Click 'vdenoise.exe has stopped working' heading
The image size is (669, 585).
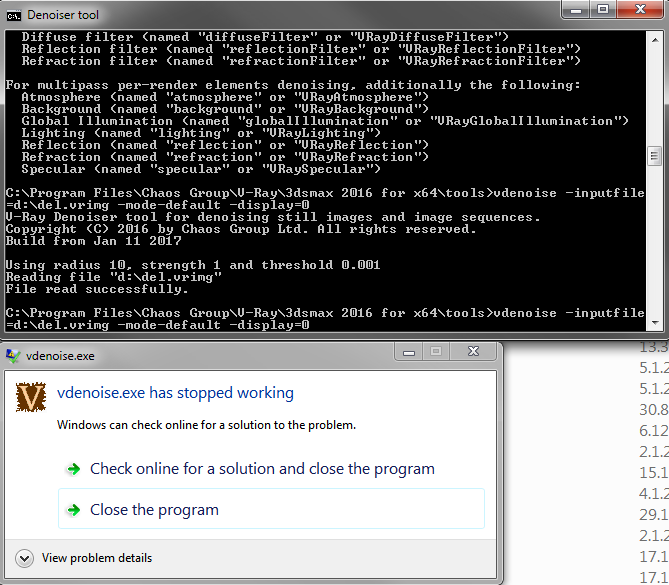(175, 393)
